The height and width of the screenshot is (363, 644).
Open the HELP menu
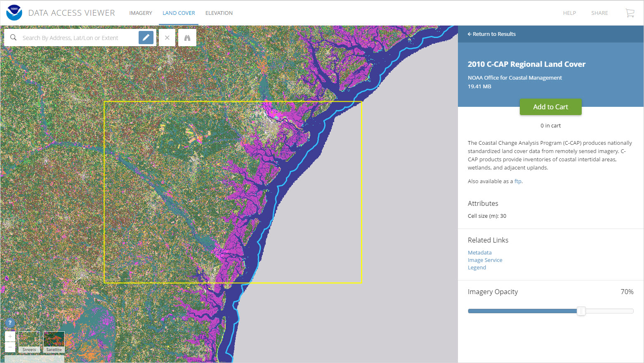(569, 13)
